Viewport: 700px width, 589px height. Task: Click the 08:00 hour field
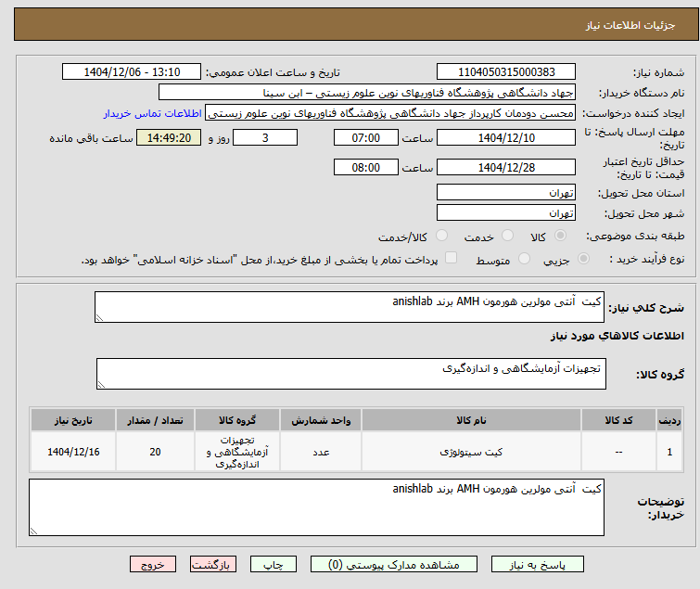tap(366, 167)
